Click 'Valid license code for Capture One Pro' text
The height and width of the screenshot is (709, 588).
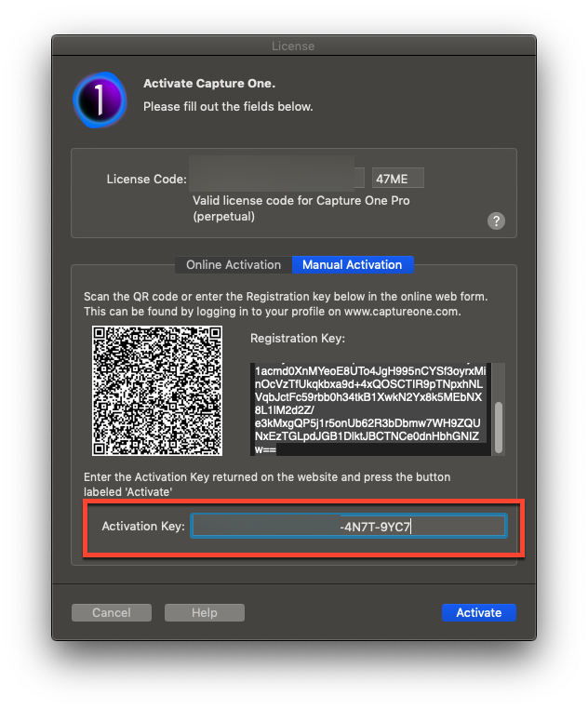click(x=301, y=200)
